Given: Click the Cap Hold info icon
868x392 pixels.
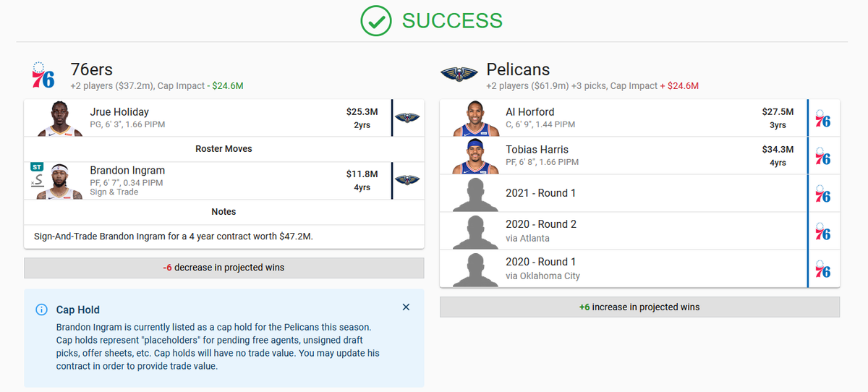Looking at the screenshot, I should [41, 310].
